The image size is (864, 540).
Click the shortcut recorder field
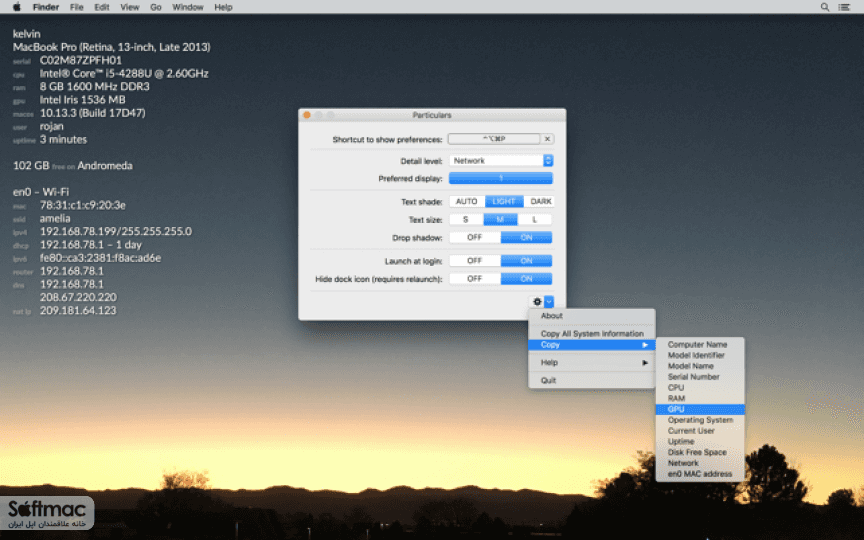[494, 139]
